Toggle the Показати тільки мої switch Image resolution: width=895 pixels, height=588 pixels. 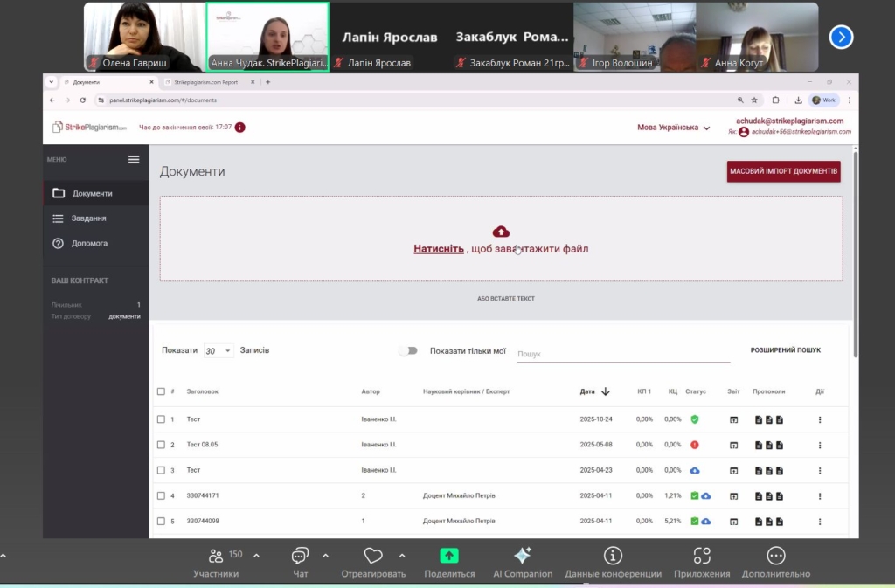(x=407, y=350)
